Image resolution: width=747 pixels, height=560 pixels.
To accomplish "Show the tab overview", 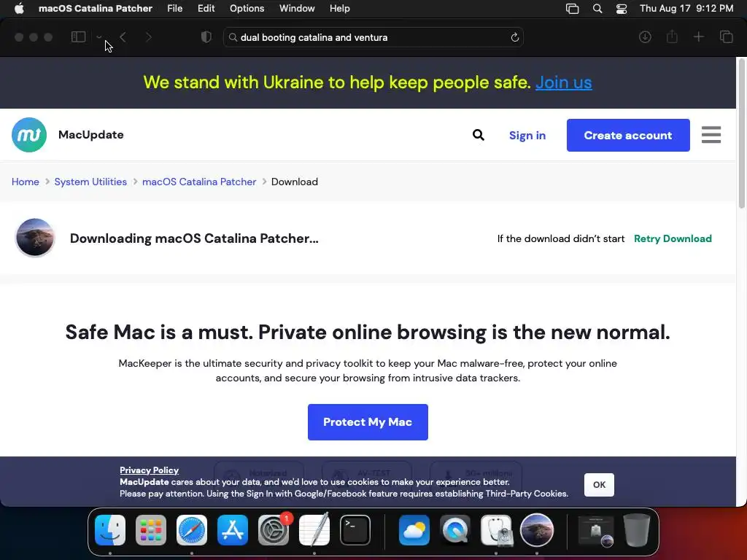I will pos(726,37).
